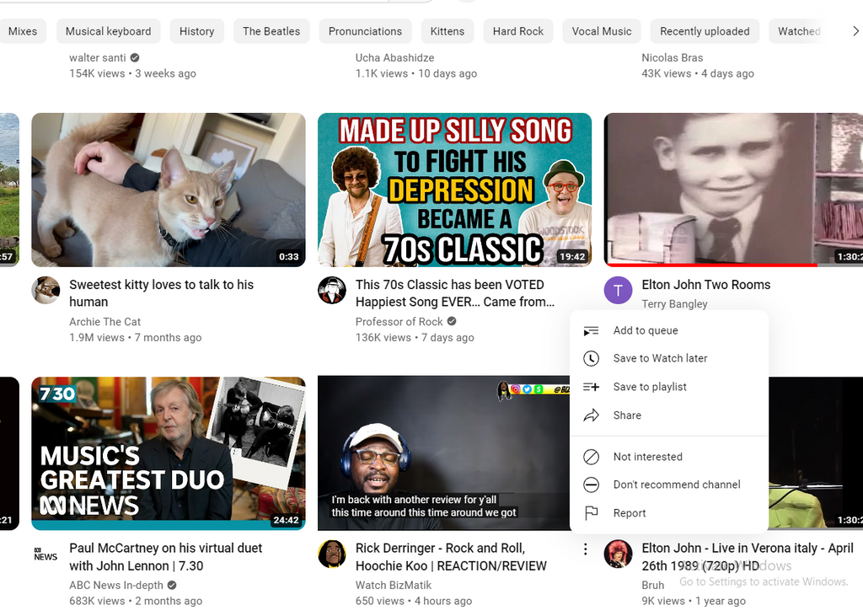Filter by Mixes chip
Image resolution: width=863 pixels, height=616 pixels.
click(x=23, y=31)
